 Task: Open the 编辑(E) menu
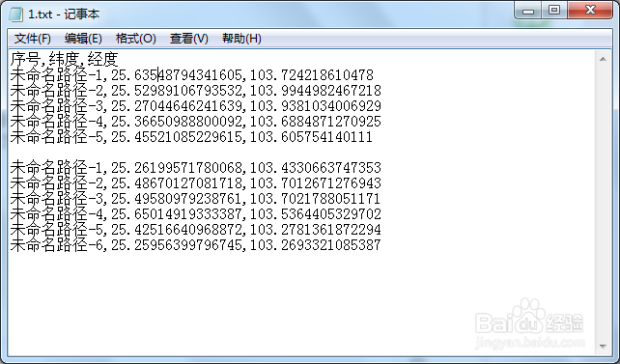click(83, 39)
